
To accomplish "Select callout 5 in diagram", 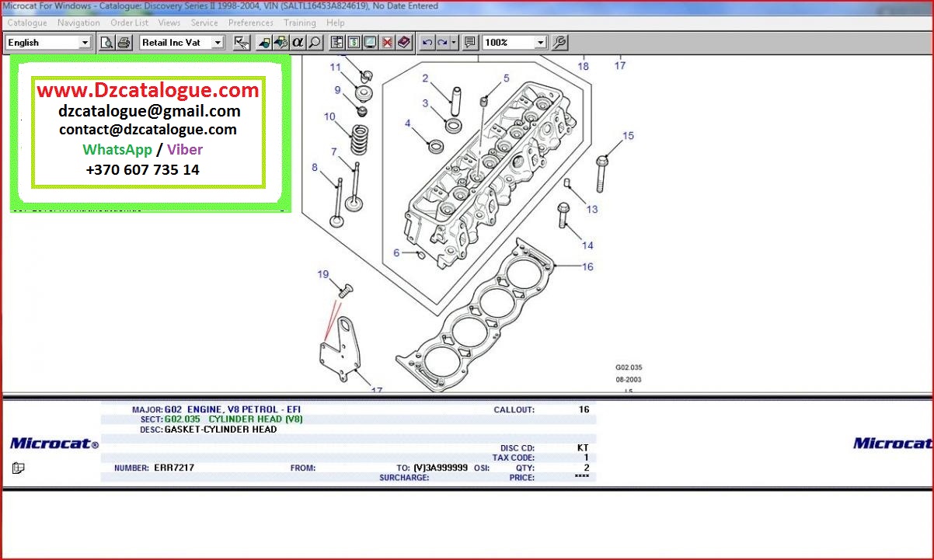I will pos(507,78).
